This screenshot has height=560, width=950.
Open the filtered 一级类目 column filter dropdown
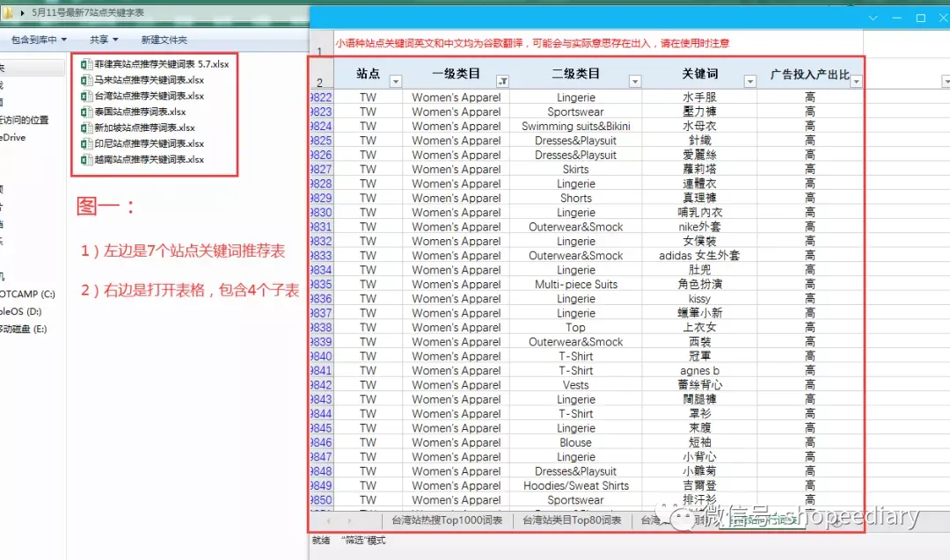[503, 81]
